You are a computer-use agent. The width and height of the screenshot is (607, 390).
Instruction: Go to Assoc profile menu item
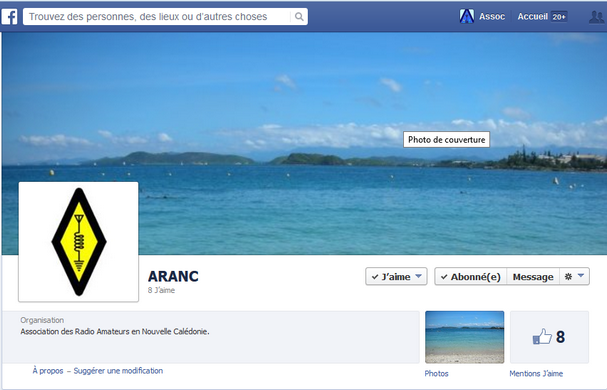coord(492,17)
